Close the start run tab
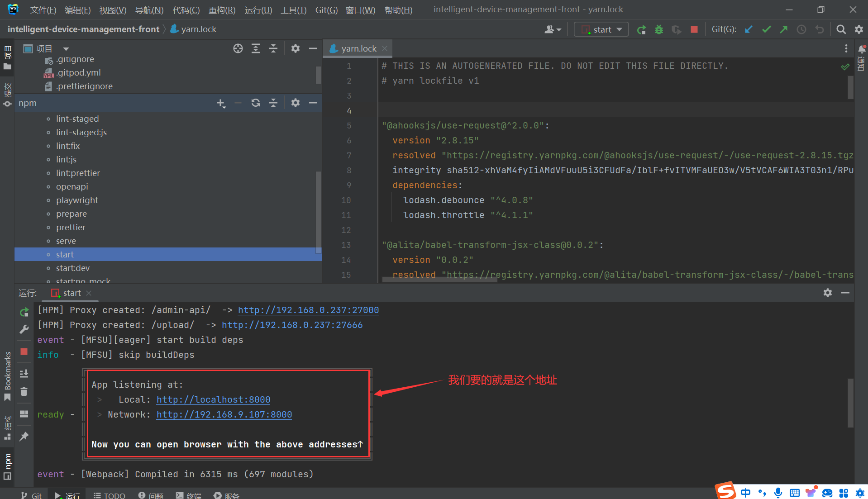 coord(89,293)
